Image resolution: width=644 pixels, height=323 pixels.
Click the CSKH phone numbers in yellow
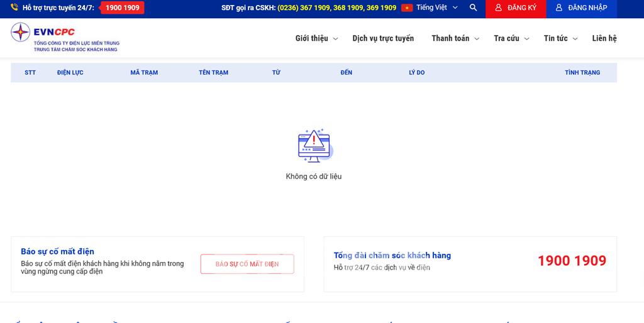[336, 8]
